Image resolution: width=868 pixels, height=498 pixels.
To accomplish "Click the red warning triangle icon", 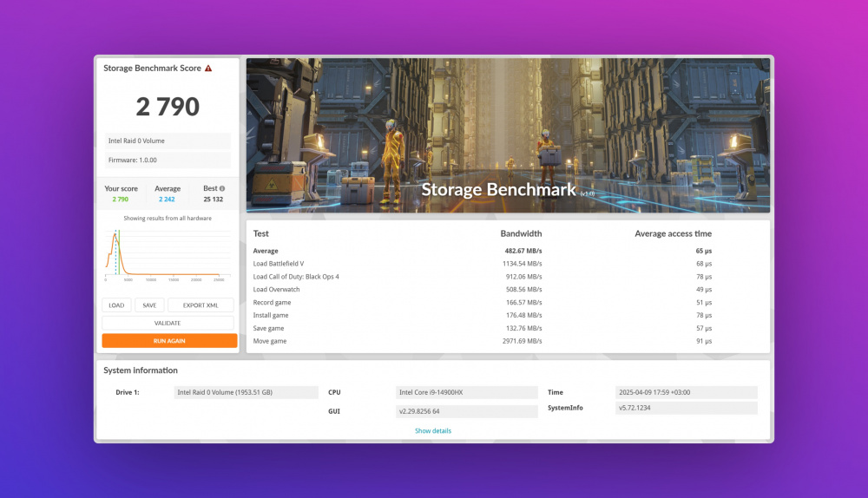I will point(208,68).
